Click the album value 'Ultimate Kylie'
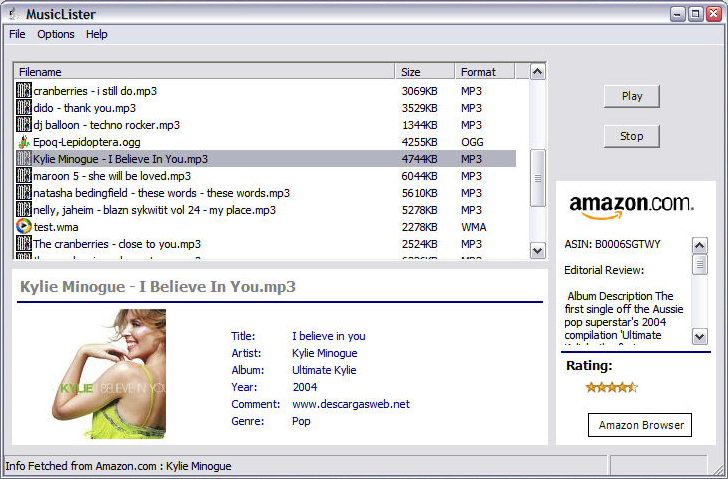 coord(324,370)
